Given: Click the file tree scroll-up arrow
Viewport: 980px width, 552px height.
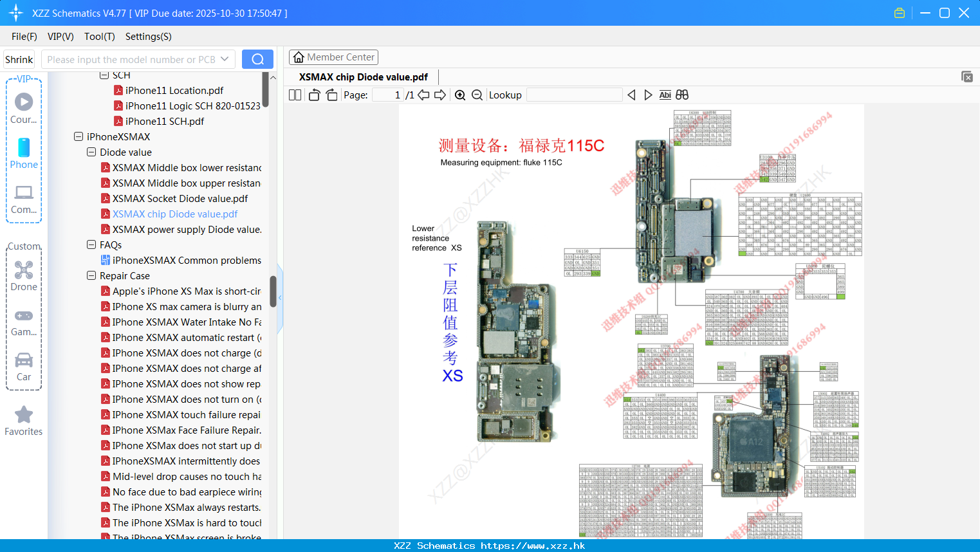Looking at the screenshot, I should click(x=273, y=77).
